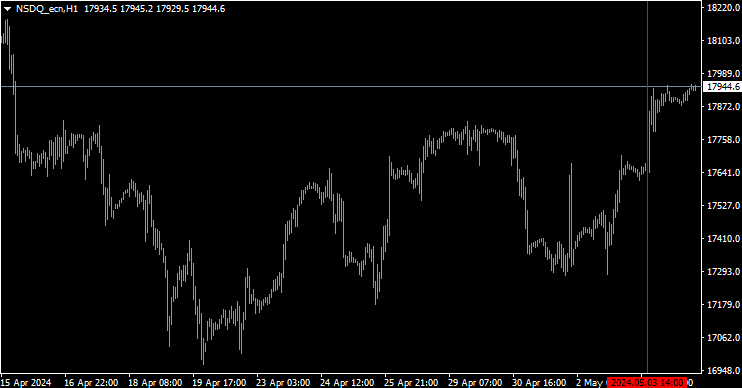742x388 pixels.
Task: Click the 17527.0 price scale label
Action: pos(724,205)
